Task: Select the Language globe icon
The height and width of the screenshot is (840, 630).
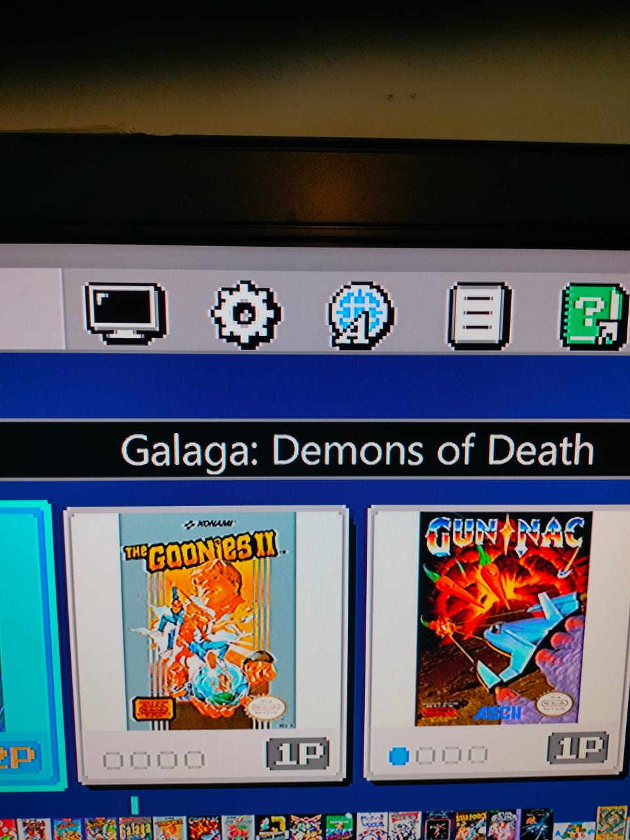Action: coord(360,314)
